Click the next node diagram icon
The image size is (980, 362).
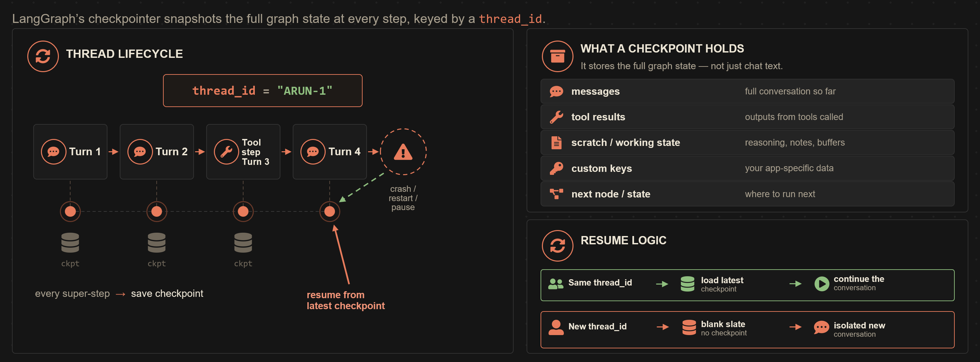[x=556, y=194]
